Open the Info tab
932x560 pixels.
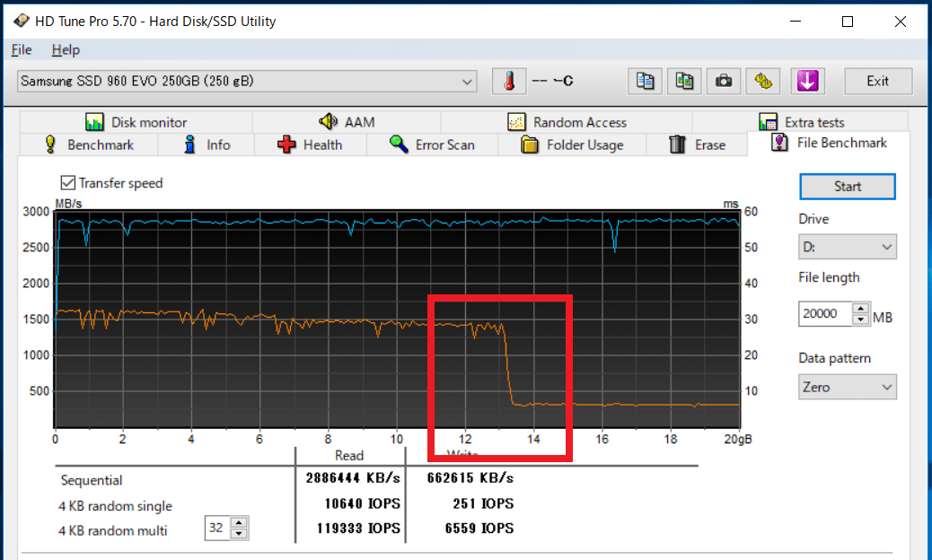pyautogui.click(x=207, y=144)
